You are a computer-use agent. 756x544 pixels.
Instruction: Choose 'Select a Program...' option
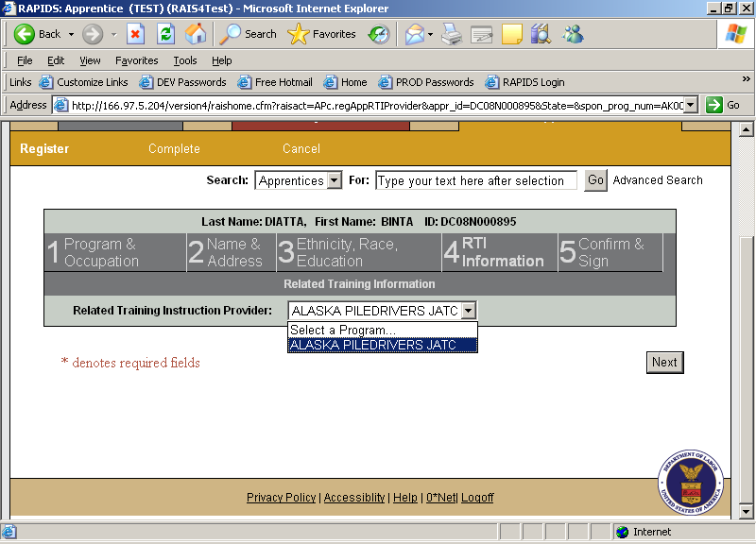[383, 330]
